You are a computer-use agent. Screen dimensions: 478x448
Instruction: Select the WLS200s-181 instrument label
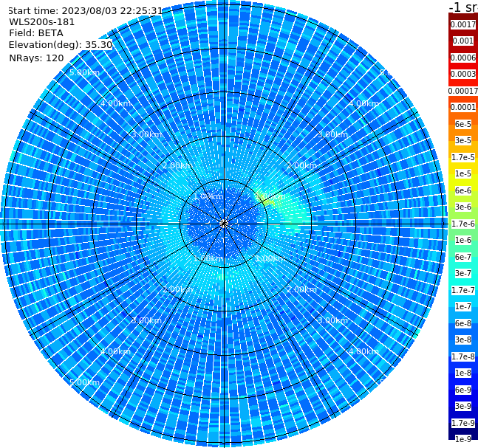42,22
